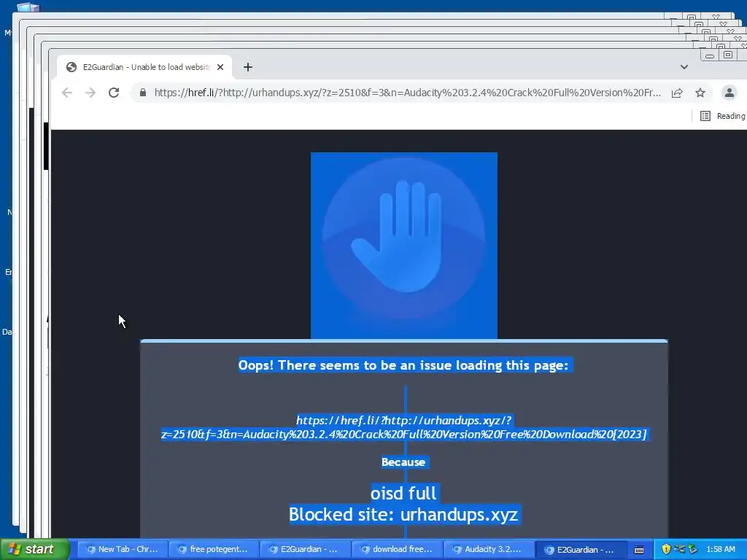This screenshot has height=560, width=747.
Task: Go back using Chrome's back arrow
Action: tap(67, 93)
